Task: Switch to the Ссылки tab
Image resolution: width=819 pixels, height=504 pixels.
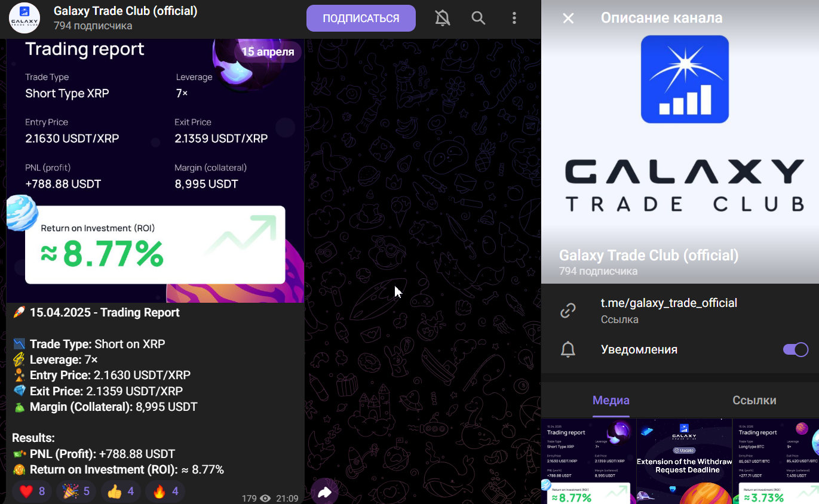Action: [x=754, y=400]
